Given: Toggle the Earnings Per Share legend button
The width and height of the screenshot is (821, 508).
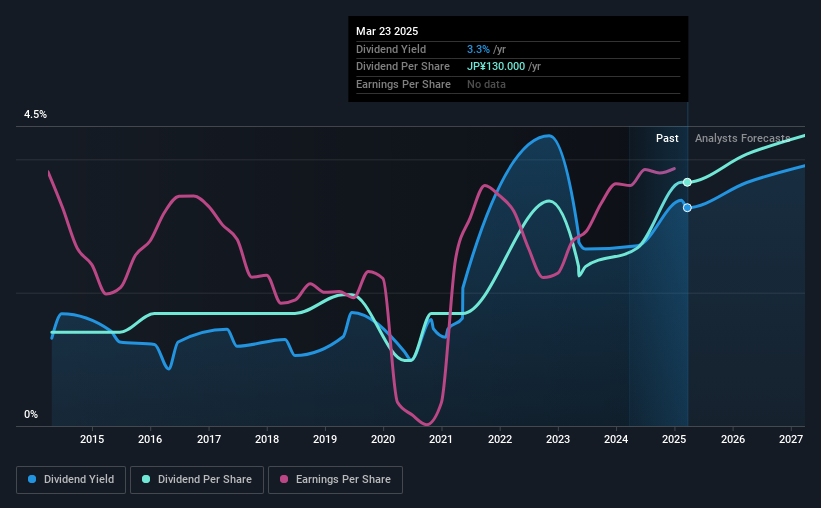Looking at the screenshot, I should (335, 480).
